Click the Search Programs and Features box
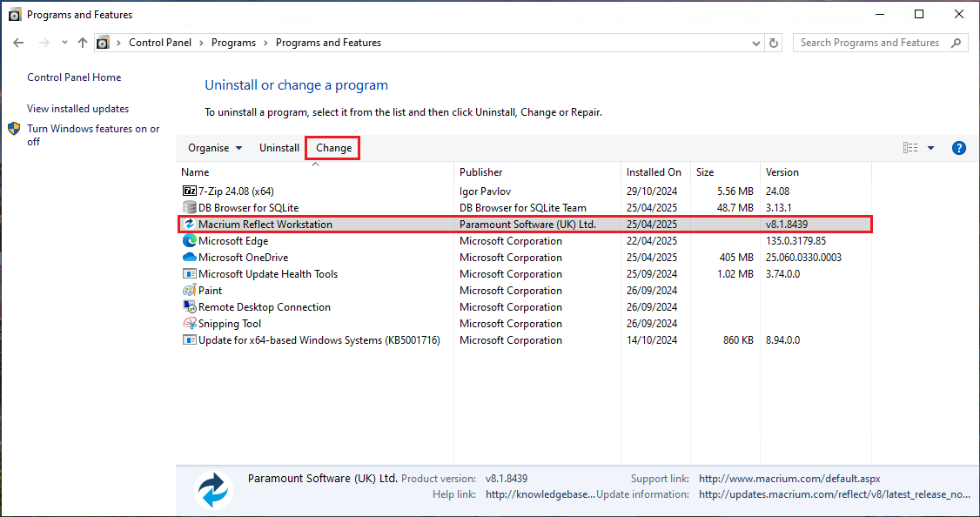Viewport: 980px width, 517px height. 873,43
